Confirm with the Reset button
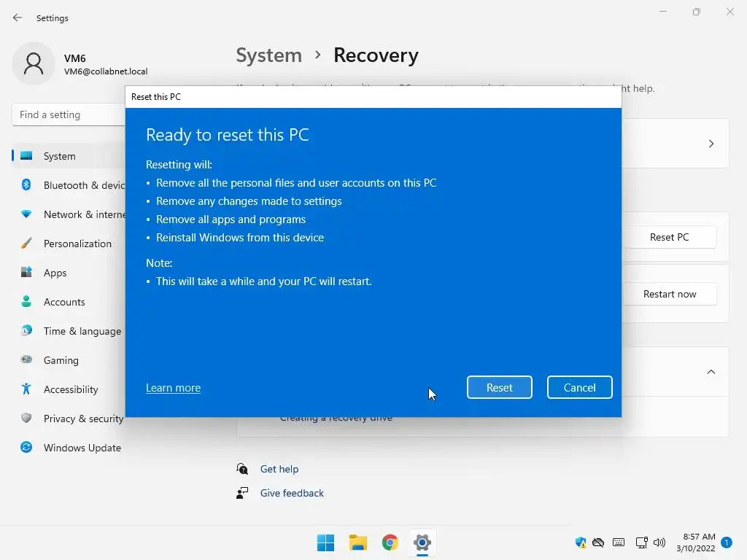 click(x=499, y=387)
